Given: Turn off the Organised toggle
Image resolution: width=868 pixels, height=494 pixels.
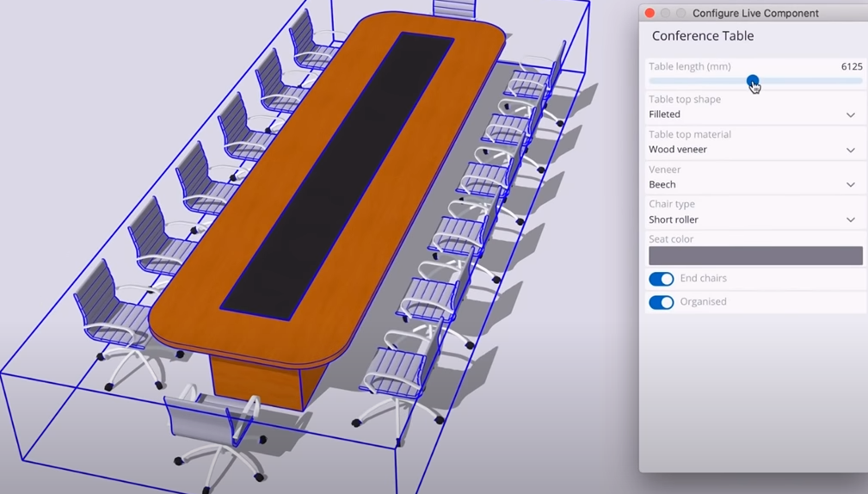Looking at the screenshot, I should pyautogui.click(x=661, y=302).
